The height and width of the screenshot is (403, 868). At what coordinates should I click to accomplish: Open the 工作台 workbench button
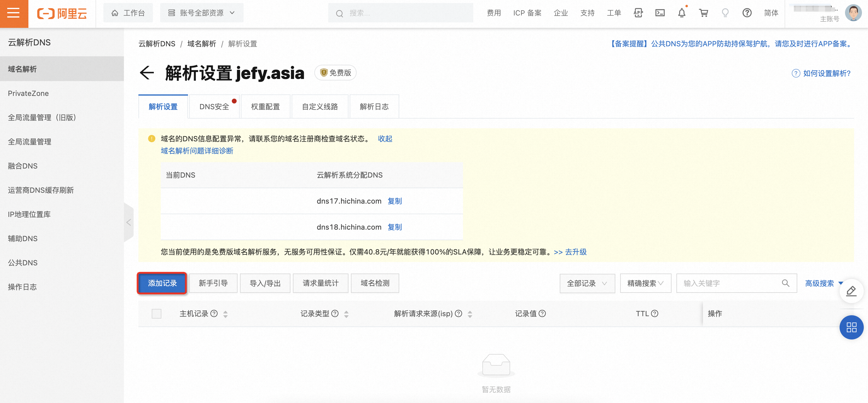point(128,13)
